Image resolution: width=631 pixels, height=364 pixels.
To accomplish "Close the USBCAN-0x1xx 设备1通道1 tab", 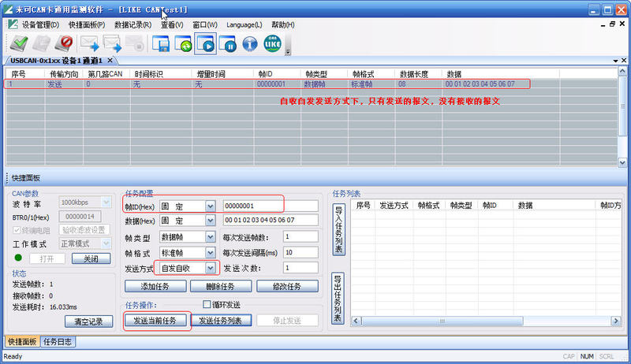I will coord(110,61).
